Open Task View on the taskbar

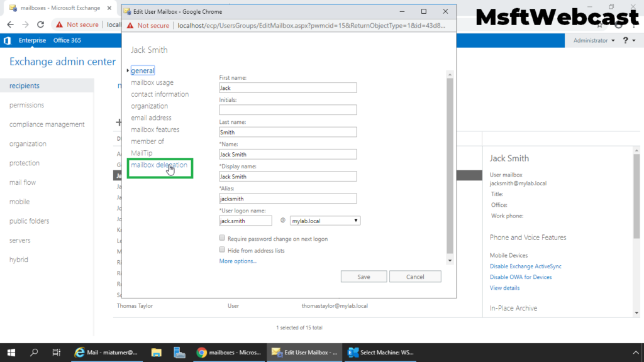click(x=56, y=352)
